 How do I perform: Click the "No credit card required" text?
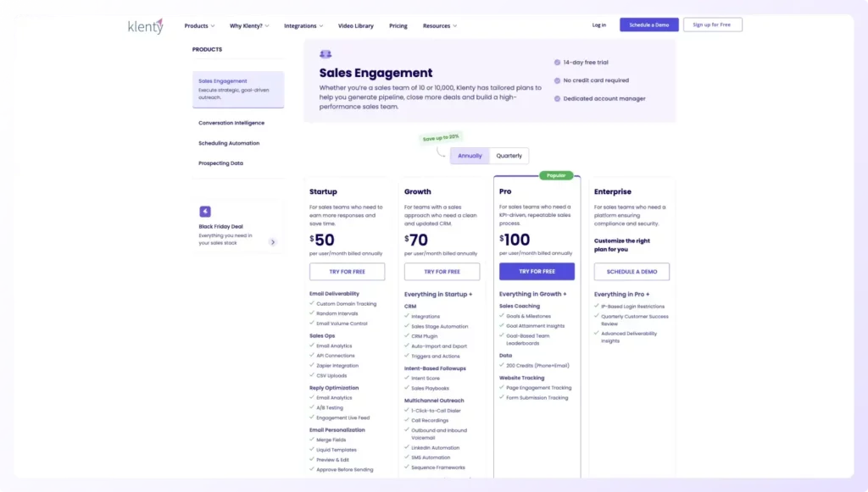[596, 80]
